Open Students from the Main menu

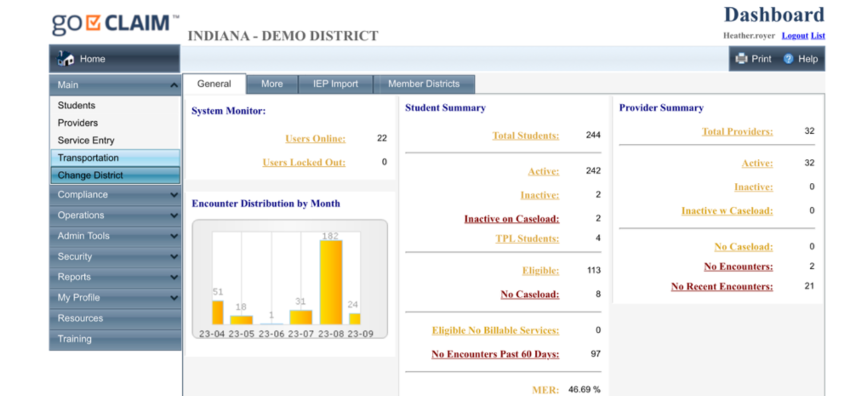click(77, 105)
